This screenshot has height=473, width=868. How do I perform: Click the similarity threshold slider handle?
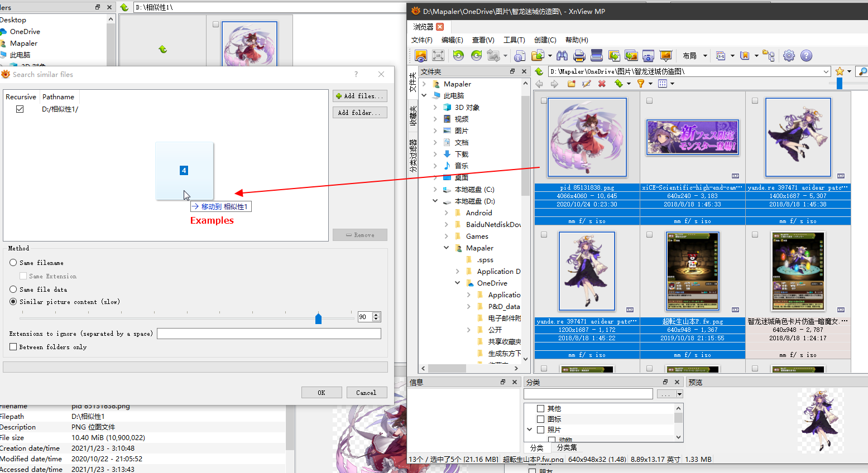point(318,318)
